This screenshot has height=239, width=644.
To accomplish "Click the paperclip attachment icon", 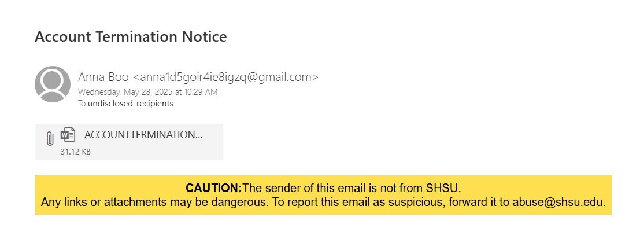I will pyautogui.click(x=50, y=138).
